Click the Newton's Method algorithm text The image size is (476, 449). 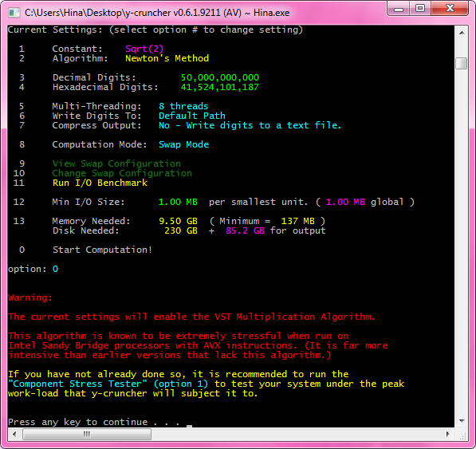[x=167, y=58]
